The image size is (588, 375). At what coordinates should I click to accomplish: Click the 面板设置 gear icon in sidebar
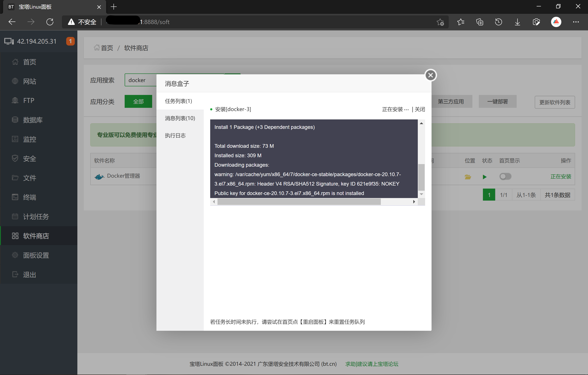[15, 255]
